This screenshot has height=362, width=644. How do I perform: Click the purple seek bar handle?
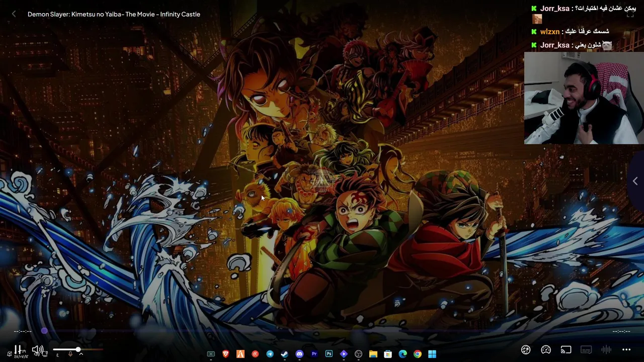point(44,331)
